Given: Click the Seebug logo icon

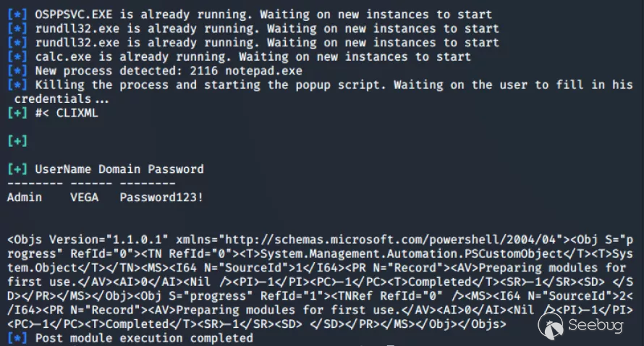Looking at the screenshot, I should coord(556,326).
